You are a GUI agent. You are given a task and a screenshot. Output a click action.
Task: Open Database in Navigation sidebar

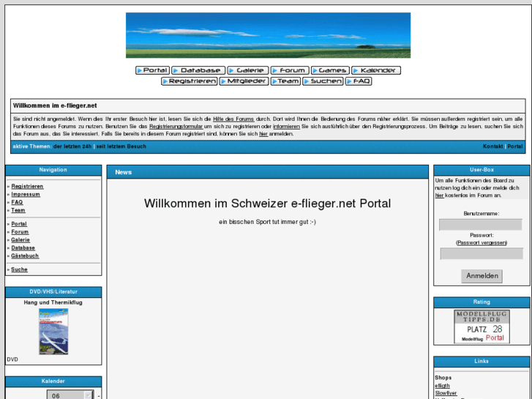coord(23,248)
